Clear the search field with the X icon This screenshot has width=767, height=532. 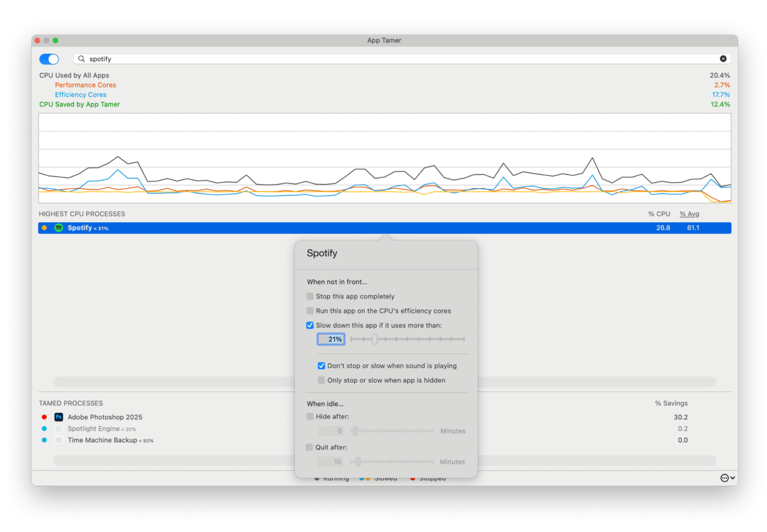(x=723, y=59)
